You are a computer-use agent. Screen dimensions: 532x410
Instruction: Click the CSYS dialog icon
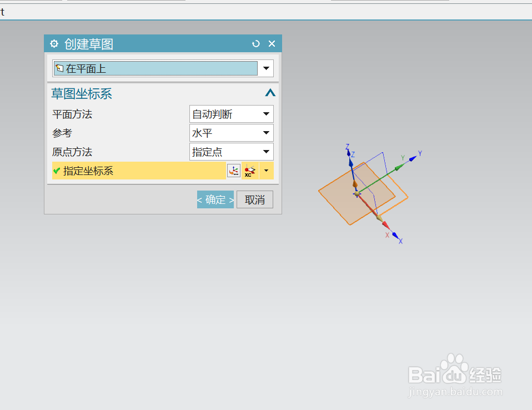pyautogui.click(x=234, y=171)
